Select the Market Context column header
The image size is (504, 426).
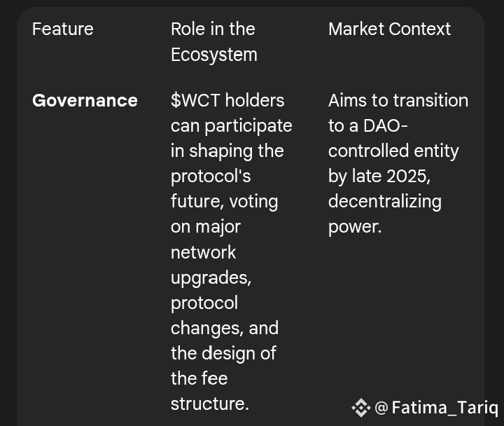click(390, 29)
